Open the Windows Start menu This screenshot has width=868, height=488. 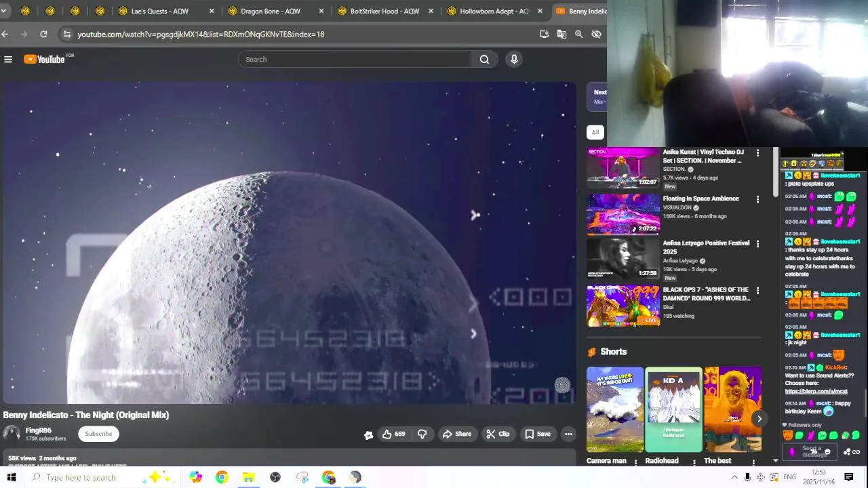click(x=12, y=477)
